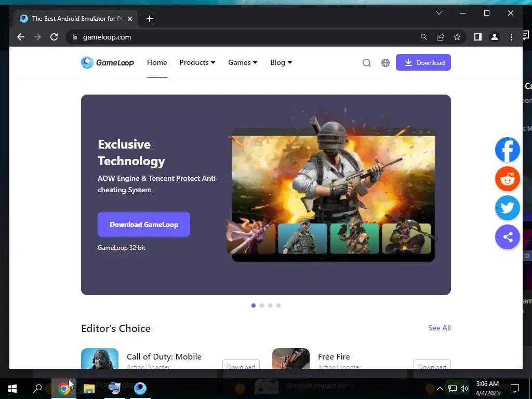This screenshot has width=532, height=399.
Task: Share the page on Reddit
Action: [x=507, y=179]
